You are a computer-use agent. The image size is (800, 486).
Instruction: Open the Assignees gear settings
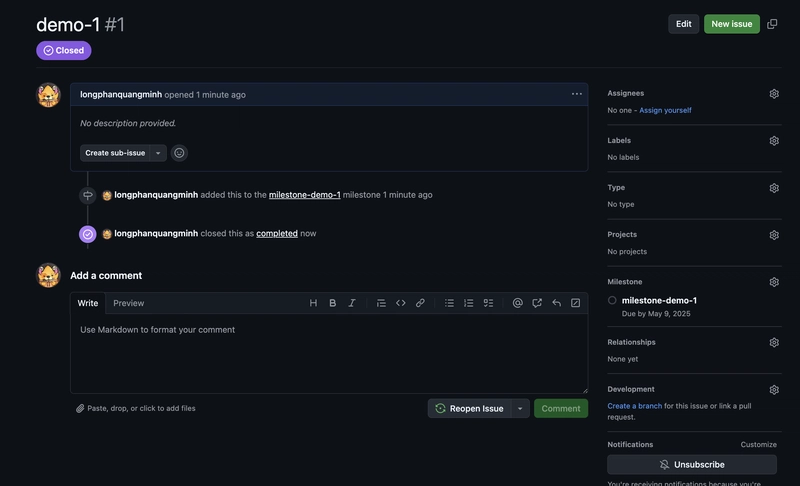tap(774, 94)
